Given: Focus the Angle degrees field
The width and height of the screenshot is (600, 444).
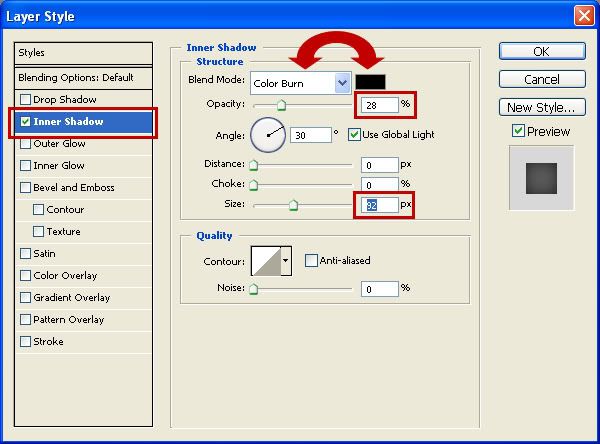Looking at the screenshot, I should pyautogui.click(x=311, y=135).
